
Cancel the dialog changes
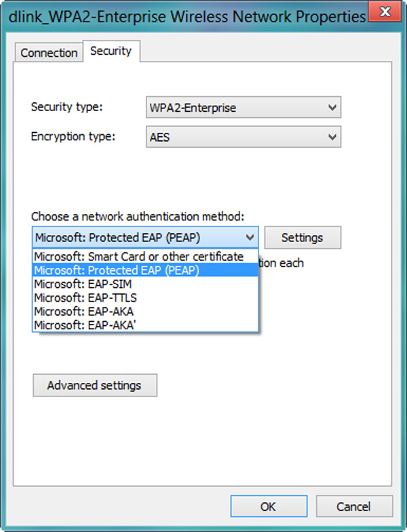(x=354, y=506)
